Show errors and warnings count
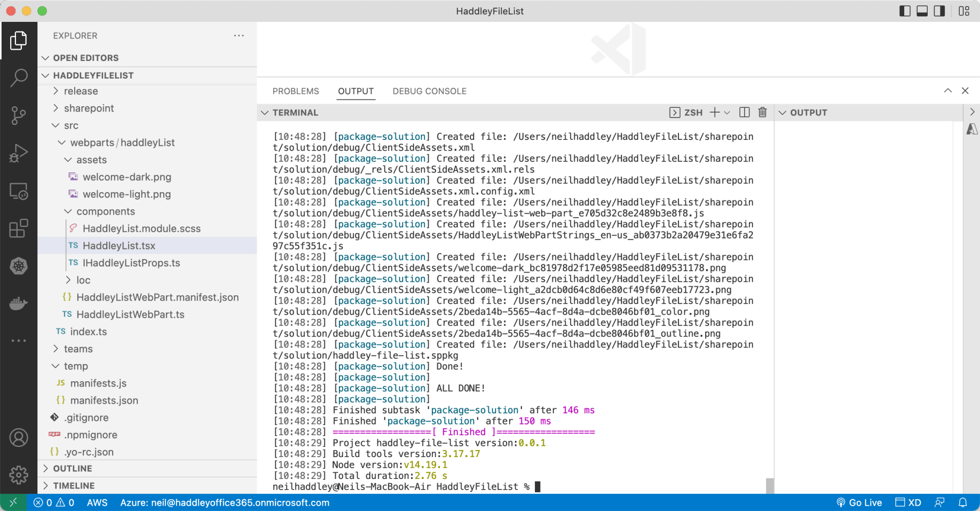Image resolution: width=980 pixels, height=511 pixels. (x=54, y=502)
